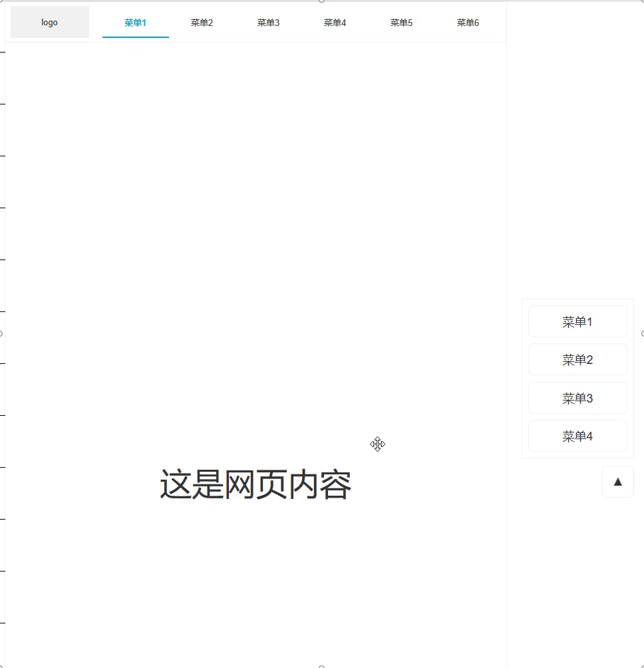The width and height of the screenshot is (644, 668).
Task: Click the 这是网页内容 heading text
Action: (x=255, y=484)
